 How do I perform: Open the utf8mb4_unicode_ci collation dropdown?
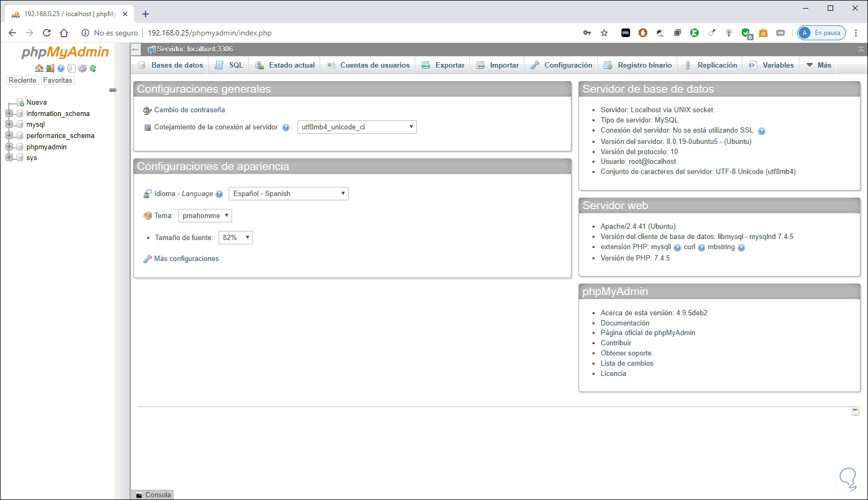coord(357,127)
